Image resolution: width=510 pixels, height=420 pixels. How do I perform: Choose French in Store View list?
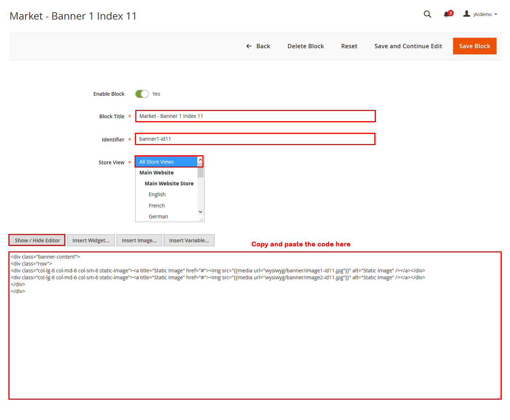(157, 206)
